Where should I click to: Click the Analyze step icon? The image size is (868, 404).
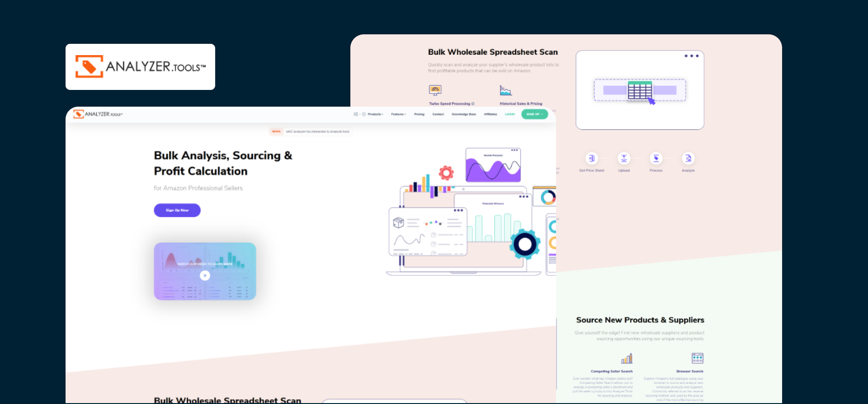[x=688, y=158]
